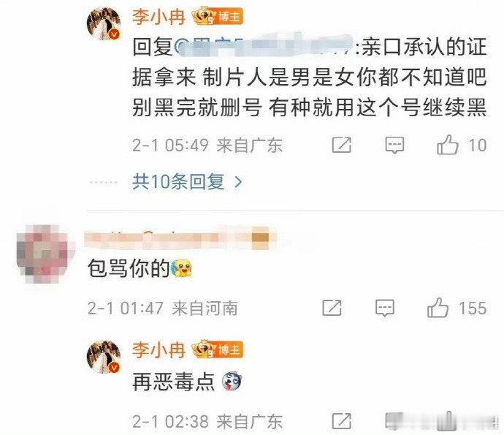The width and height of the screenshot is (504, 435).
Task: Like the comment with 10 likes
Action: (x=448, y=145)
